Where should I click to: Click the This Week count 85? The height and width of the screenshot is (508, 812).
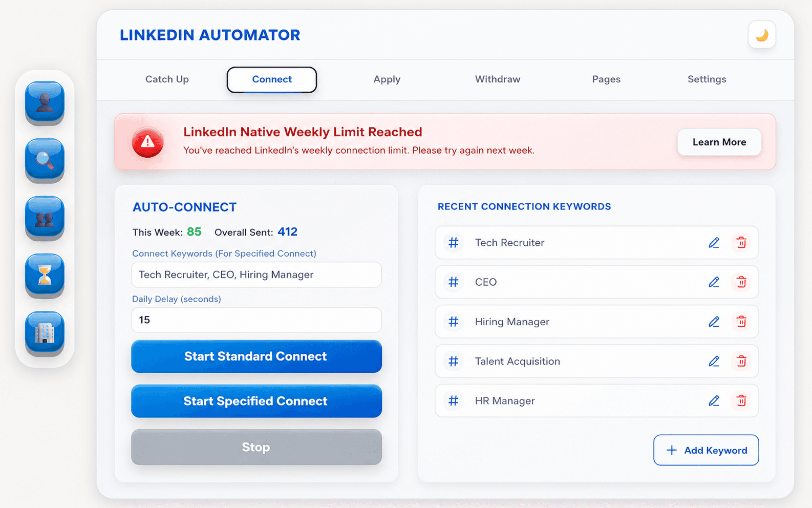coord(194,232)
